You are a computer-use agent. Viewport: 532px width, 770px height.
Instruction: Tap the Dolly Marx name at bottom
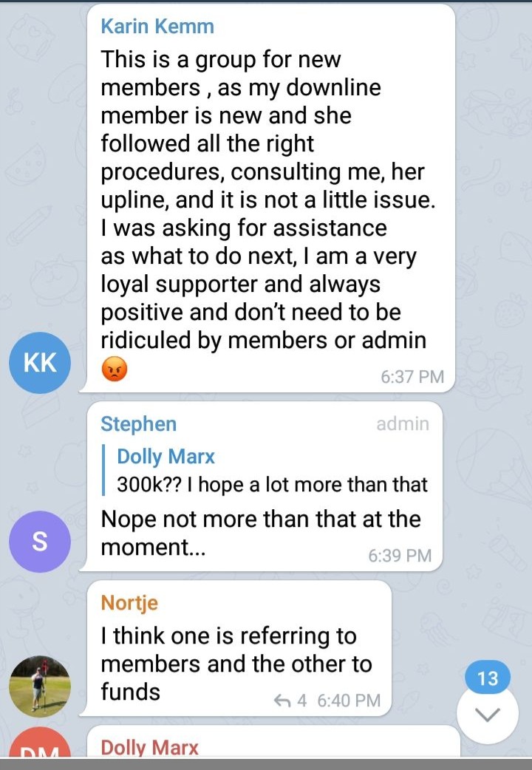150,748
